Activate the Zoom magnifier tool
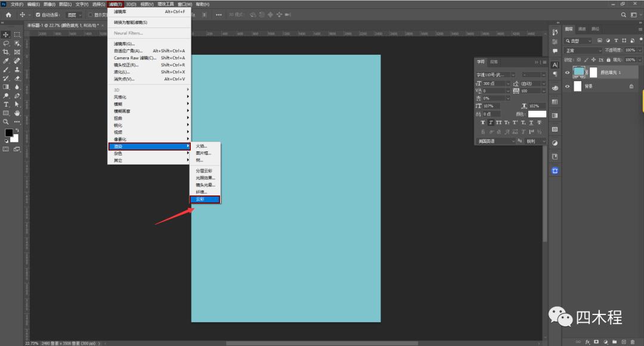This screenshot has height=346, width=644. coord(6,121)
